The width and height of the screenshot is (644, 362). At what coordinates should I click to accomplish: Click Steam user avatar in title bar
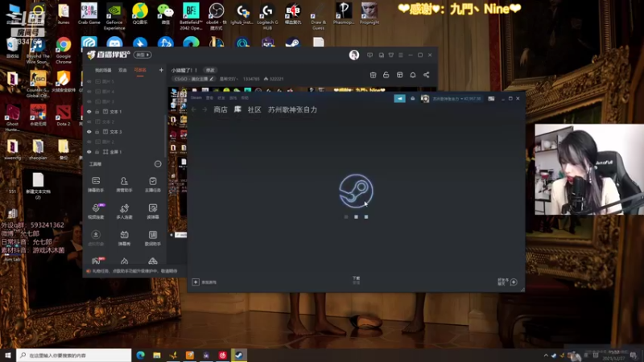[x=425, y=98]
